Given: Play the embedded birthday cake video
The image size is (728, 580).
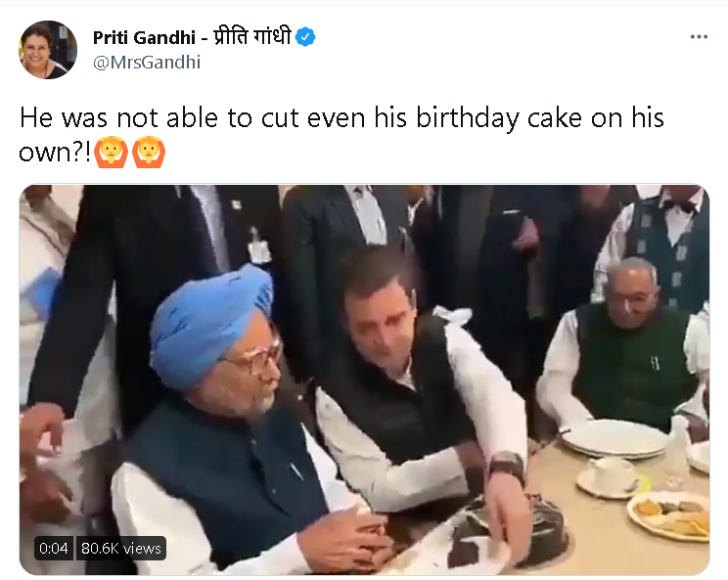Looking at the screenshot, I should pos(364,379).
